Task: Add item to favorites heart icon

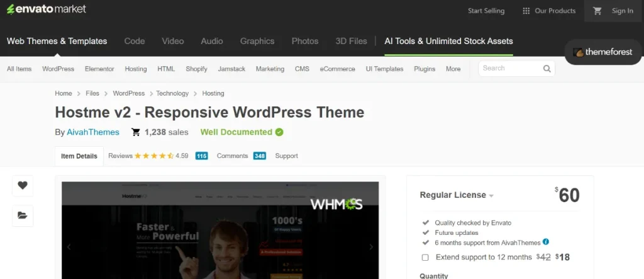Action: [x=23, y=186]
